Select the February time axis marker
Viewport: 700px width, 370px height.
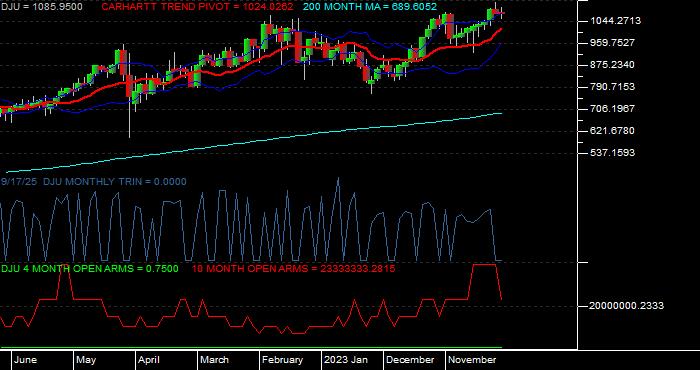[282, 360]
